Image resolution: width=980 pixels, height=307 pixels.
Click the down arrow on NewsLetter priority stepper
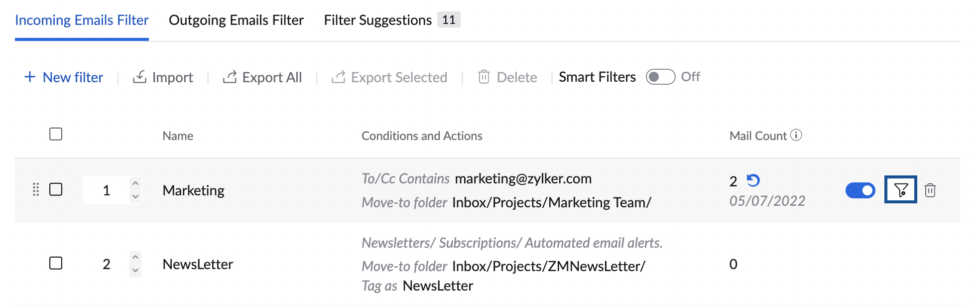(x=135, y=271)
